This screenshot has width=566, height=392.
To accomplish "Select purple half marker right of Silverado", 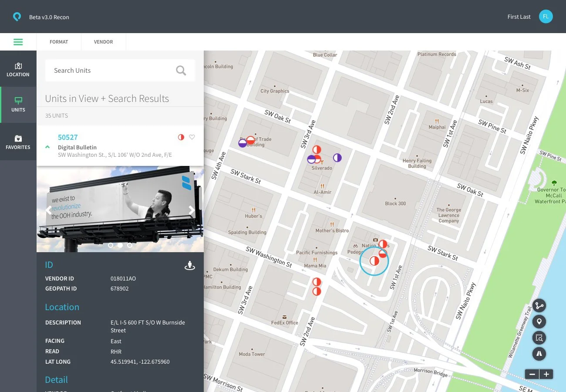I will (337, 158).
